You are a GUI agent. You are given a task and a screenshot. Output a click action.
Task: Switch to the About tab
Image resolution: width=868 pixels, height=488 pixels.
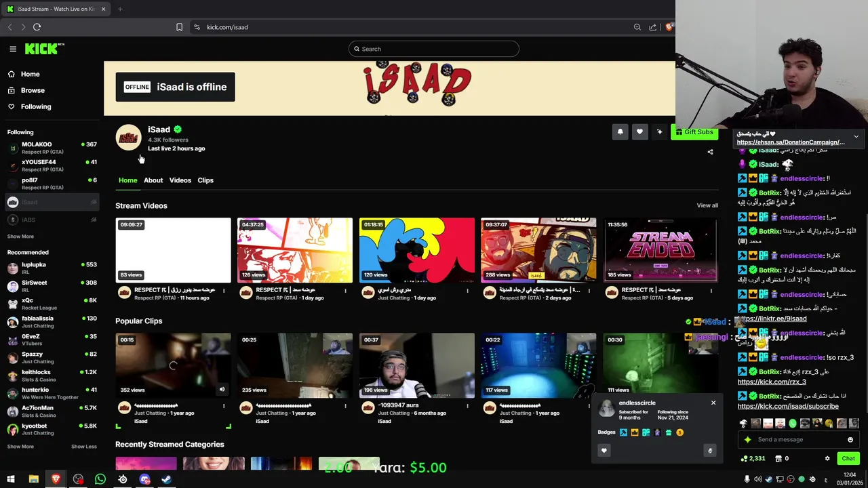(x=153, y=180)
